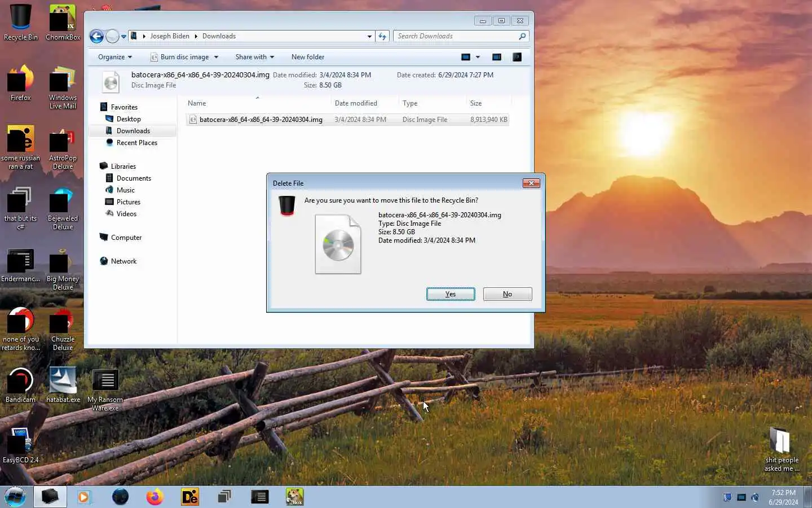Viewport: 812px width, 508px height.
Task: Click the shit people asked me folder icon
Action: coord(782,449)
